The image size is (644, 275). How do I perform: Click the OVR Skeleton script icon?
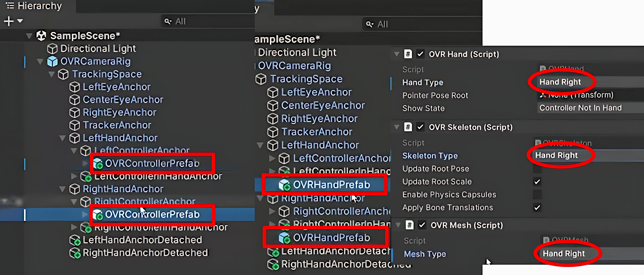coord(408,127)
